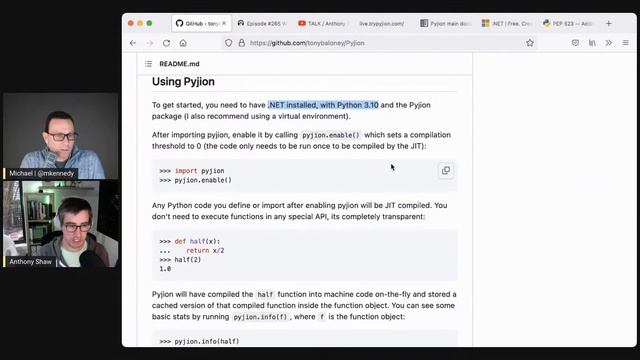Viewport: 640px width, 360px height.
Task: Switch to the .NET | Free tab
Action: click(x=507, y=24)
